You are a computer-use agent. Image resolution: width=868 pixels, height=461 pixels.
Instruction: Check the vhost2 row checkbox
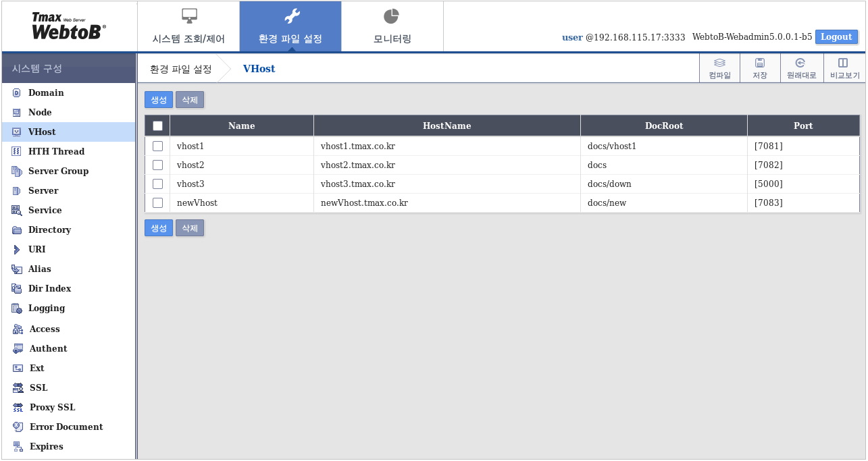(157, 165)
